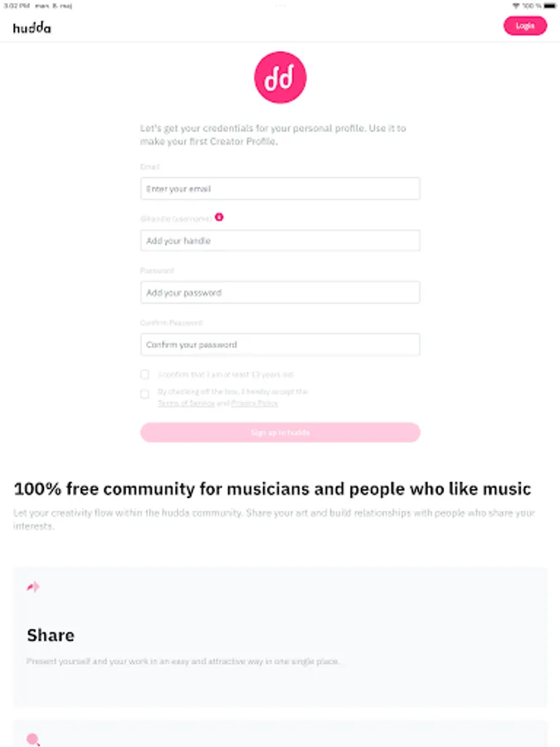This screenshot has width=560, height=747.
Task: Click the Add your handle field
Action: point(280,241)
